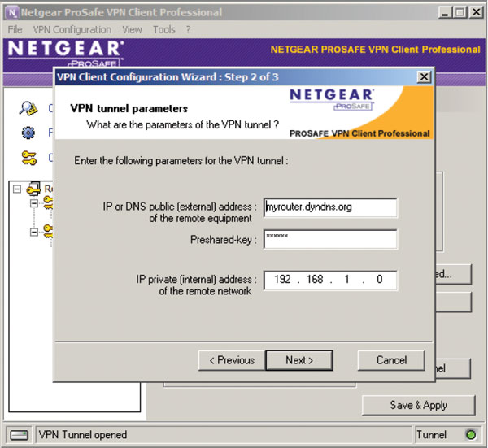Open the Tools menu
Screen dimensions: 488x448
164,29
